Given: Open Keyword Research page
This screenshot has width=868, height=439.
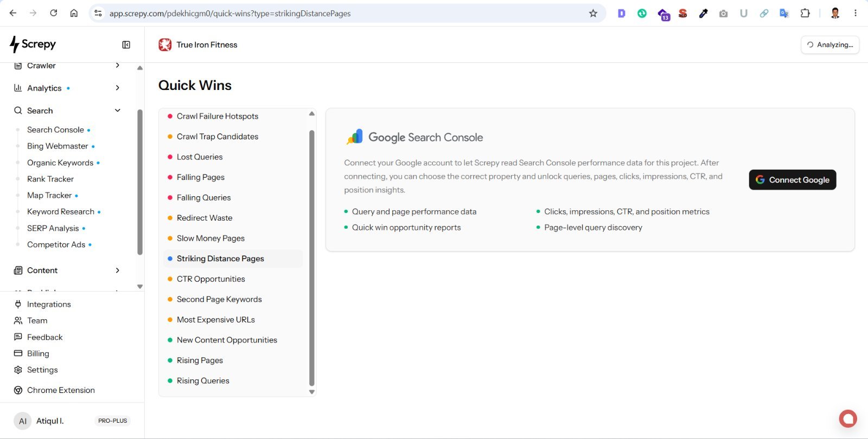Looking at the screenshot, I should click(61, 212).
